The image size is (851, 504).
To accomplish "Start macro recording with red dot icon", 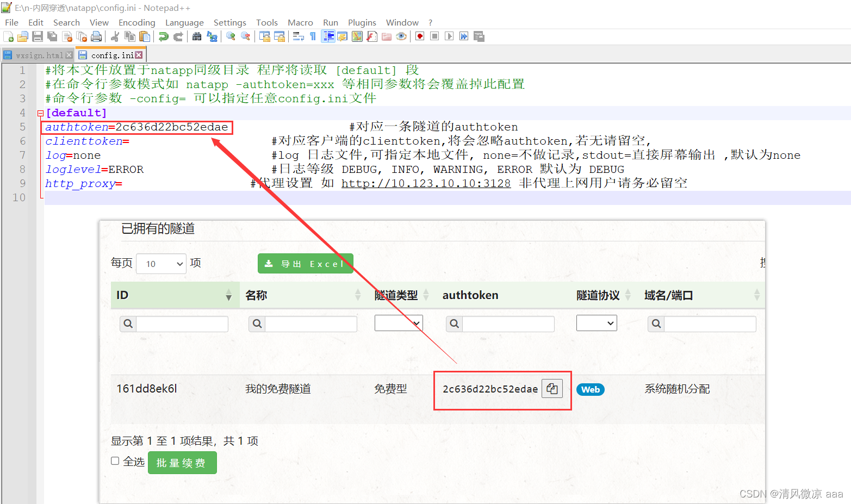I will (420, 36).
